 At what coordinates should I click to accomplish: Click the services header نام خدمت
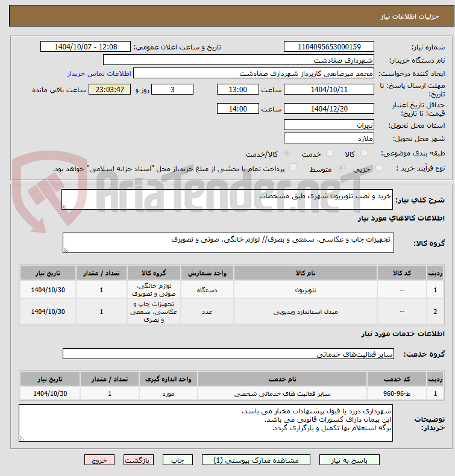click(x=282, y=379)
